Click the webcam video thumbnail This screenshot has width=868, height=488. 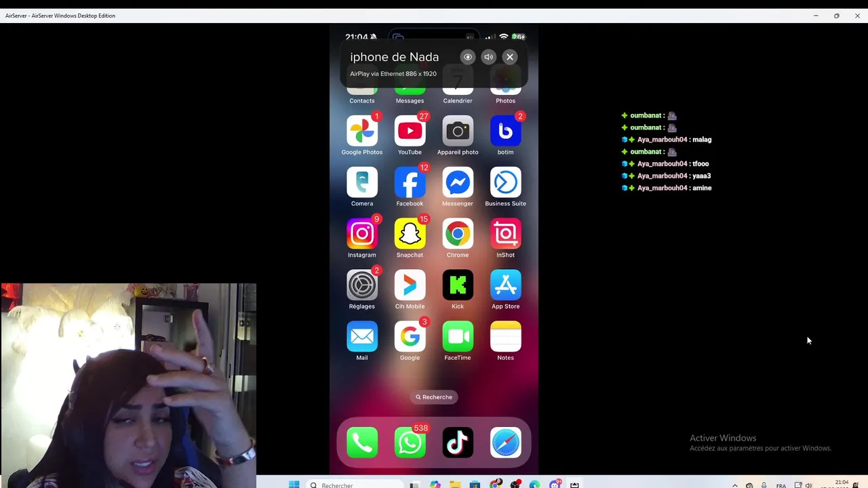[129, 386]
